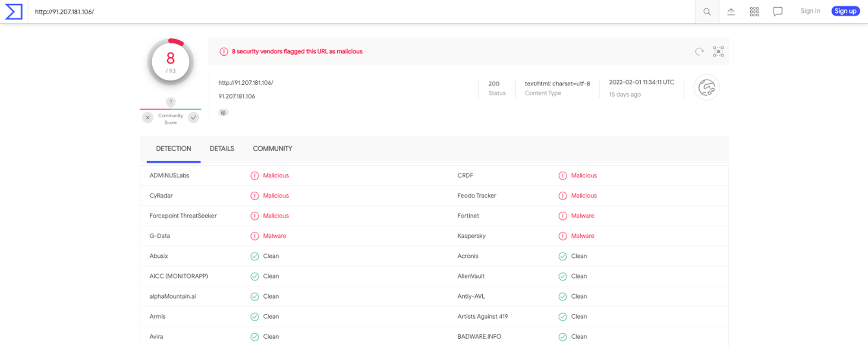Click the similarity graph icon

click(x=718, y=52)
